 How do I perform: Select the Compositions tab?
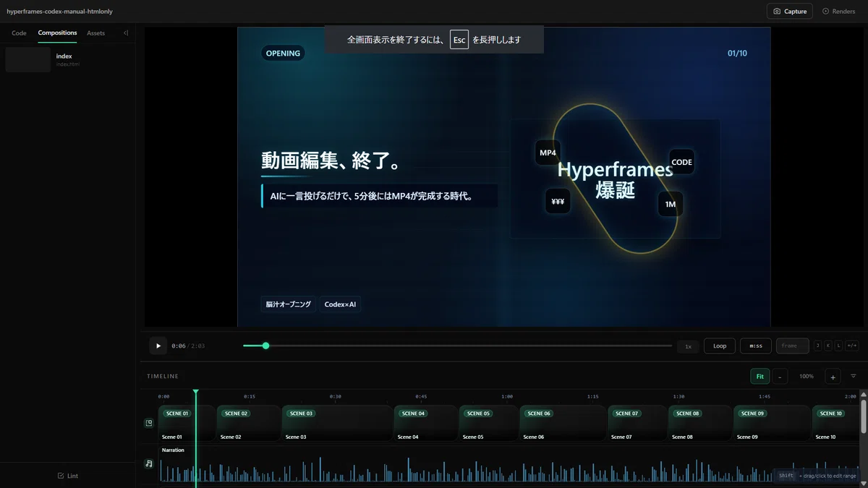click(x=57, y=33)
